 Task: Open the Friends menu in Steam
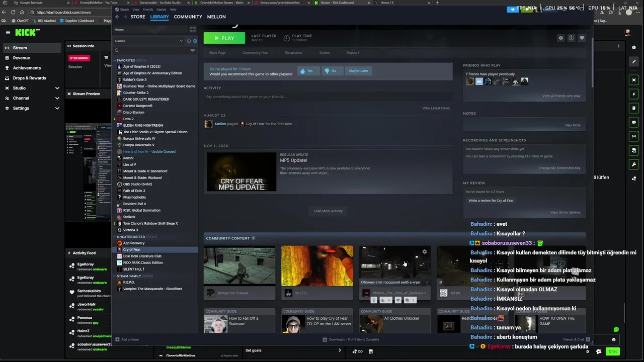coord(148,10)
